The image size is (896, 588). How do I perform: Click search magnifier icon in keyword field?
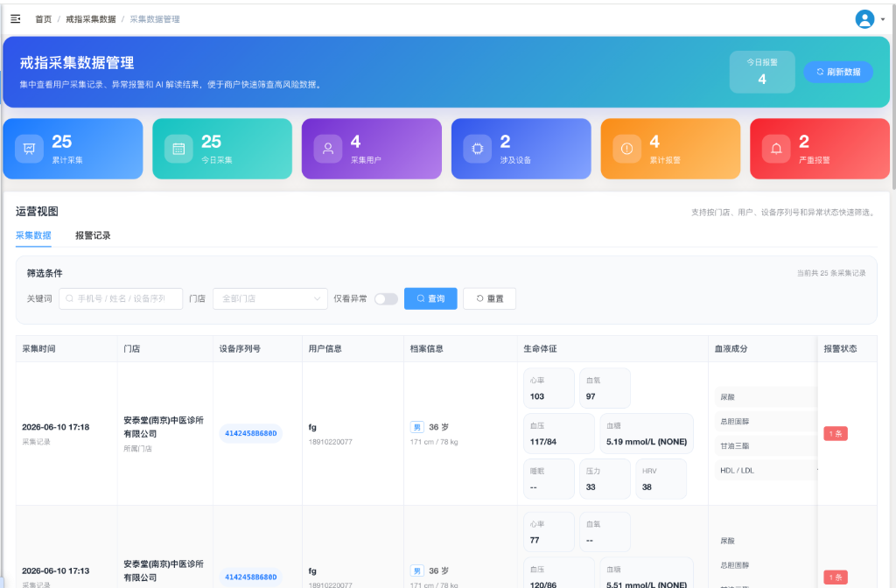click(69, 299)
